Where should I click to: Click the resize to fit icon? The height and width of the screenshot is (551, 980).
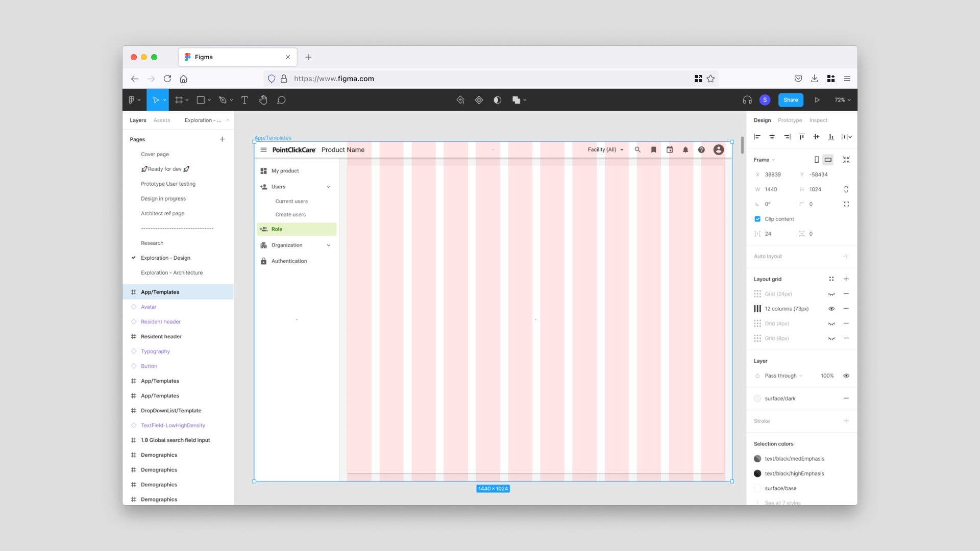point(846,160)
